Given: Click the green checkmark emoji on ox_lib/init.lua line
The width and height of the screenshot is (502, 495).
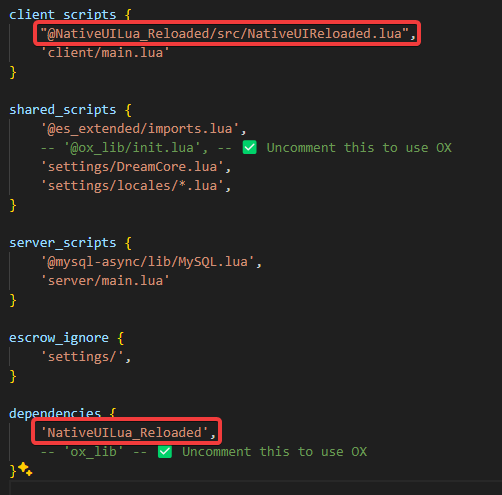Looking at the screenshot, I should point(250,147).
